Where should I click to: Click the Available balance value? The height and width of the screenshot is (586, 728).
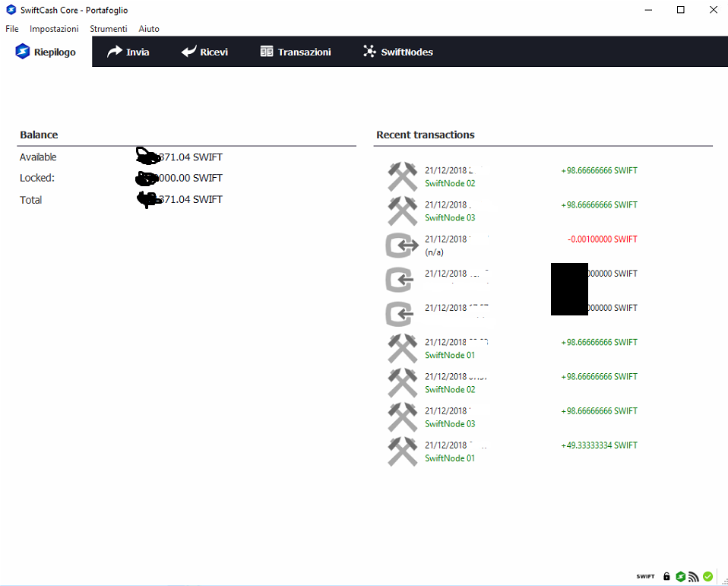(x=179, y=157)
